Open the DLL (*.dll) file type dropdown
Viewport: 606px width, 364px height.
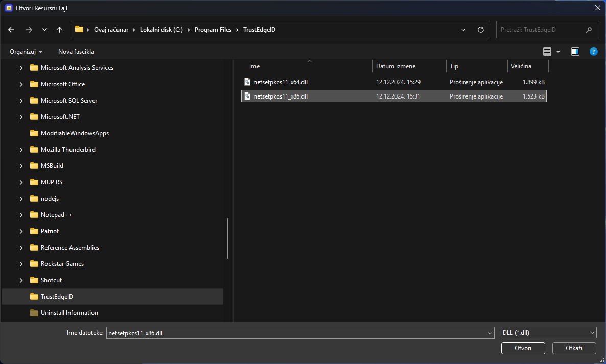[548, 333]
